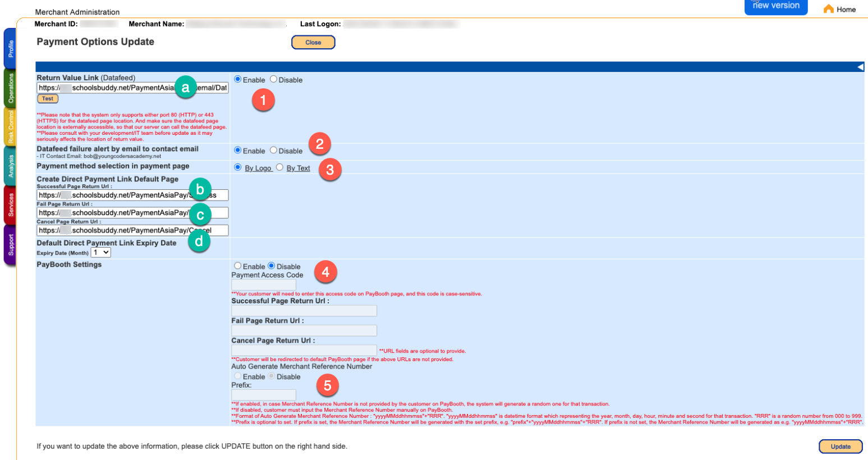Click the "Create Direct Payment Link Default Page" label

108,179
